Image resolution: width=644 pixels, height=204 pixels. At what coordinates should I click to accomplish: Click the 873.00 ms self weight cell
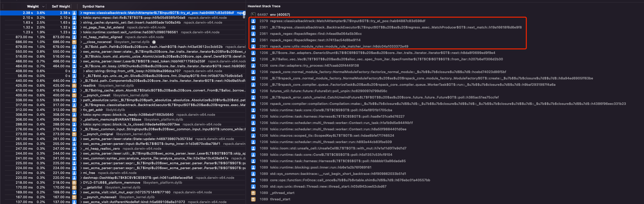pyautogui.click(x=62, y=37)
